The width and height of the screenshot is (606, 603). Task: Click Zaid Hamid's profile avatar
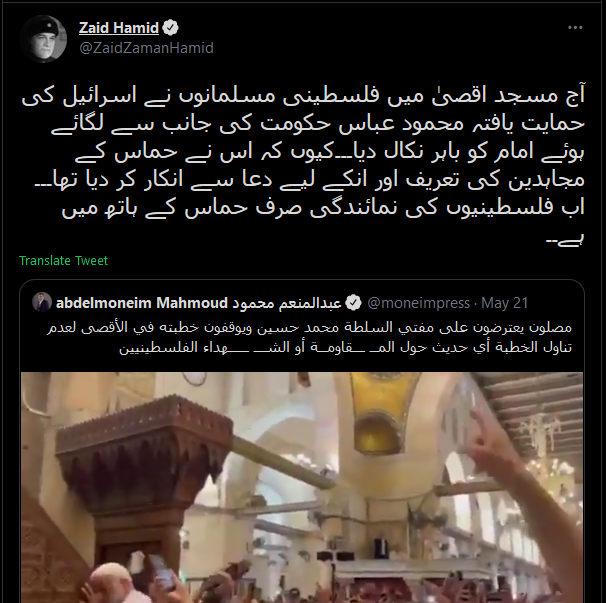[43, 39]
